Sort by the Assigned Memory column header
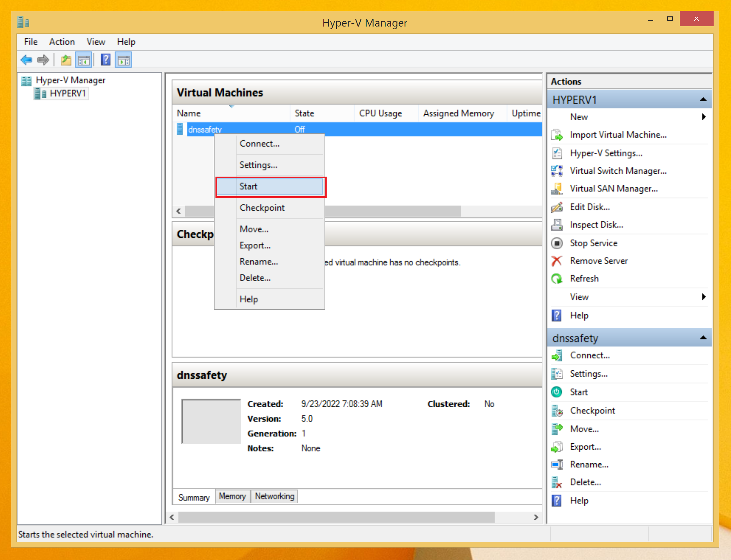Screen dimensions: 731x560 462,113
